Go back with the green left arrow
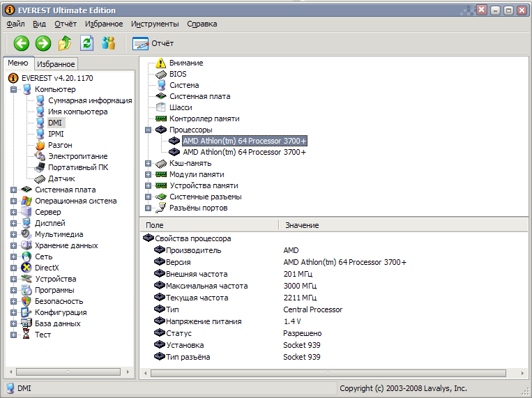This screenshot has height=398, width=532. 22,43
